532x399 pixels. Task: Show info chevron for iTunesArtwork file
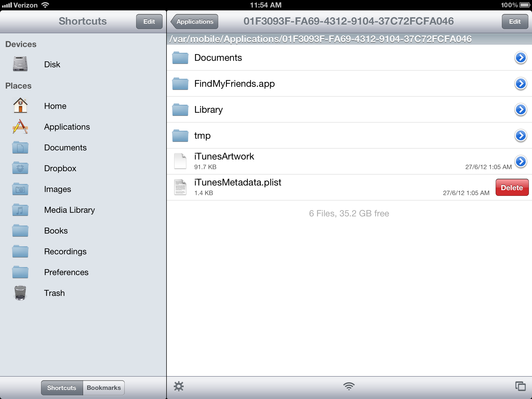(521, 161)
